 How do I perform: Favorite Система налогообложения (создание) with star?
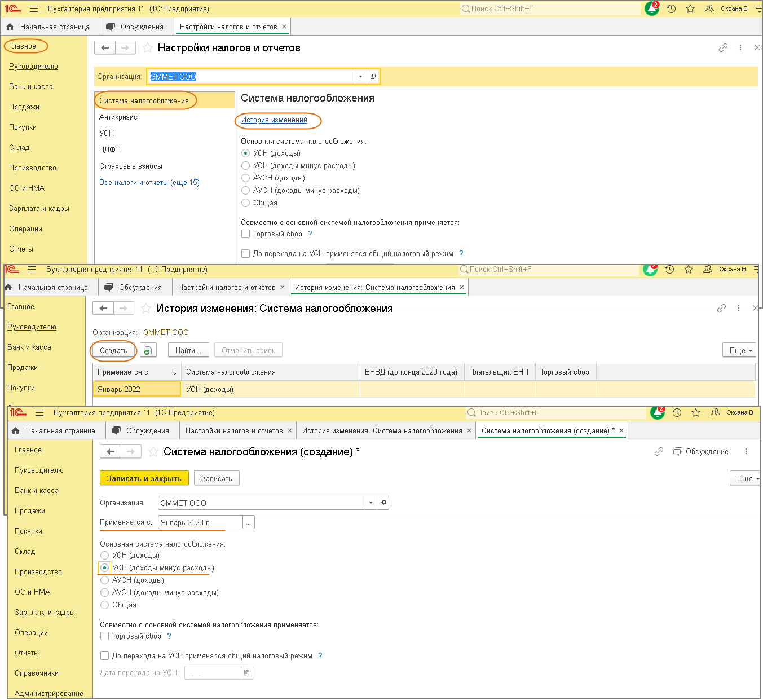click(x=153, y=452)
